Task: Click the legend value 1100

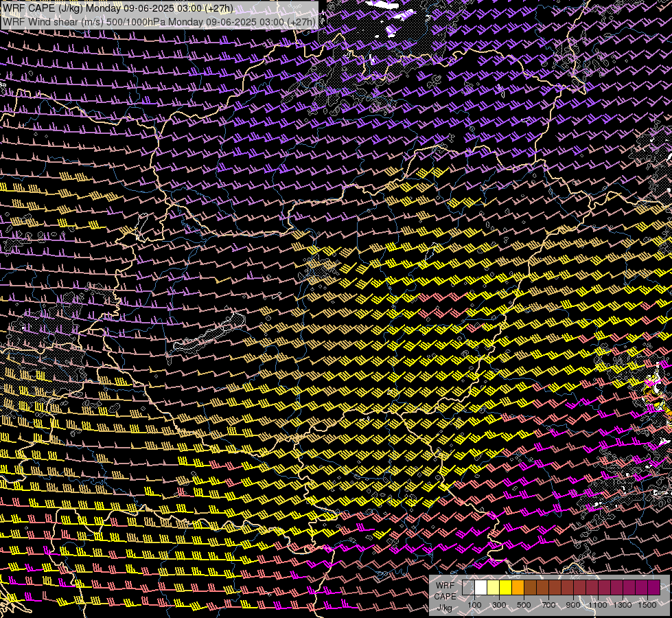Action: coord(597,605)
